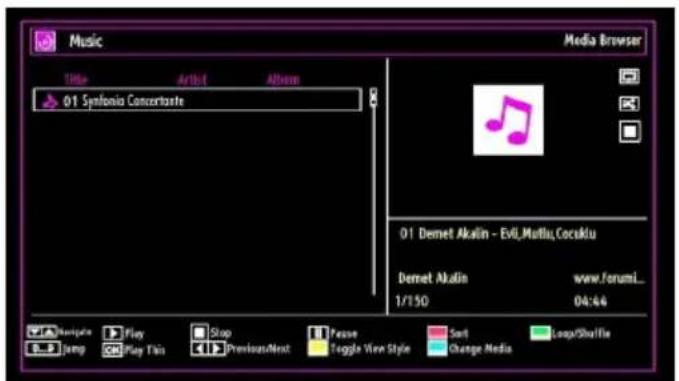Image resolution: width=679 pixels, height=381 pixels.
Task: Click the green Loop/Shuffle button
Action: tap(540, 333)
